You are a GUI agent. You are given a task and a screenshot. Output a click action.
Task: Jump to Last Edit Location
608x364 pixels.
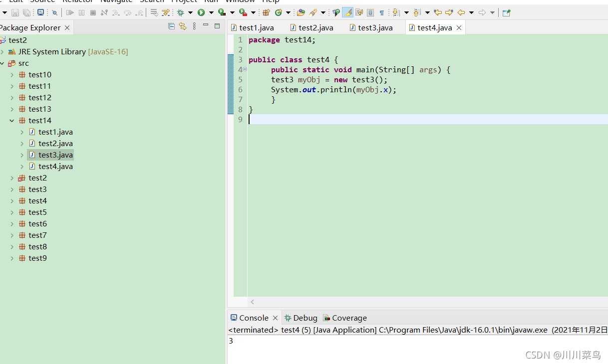click(438, 12)
